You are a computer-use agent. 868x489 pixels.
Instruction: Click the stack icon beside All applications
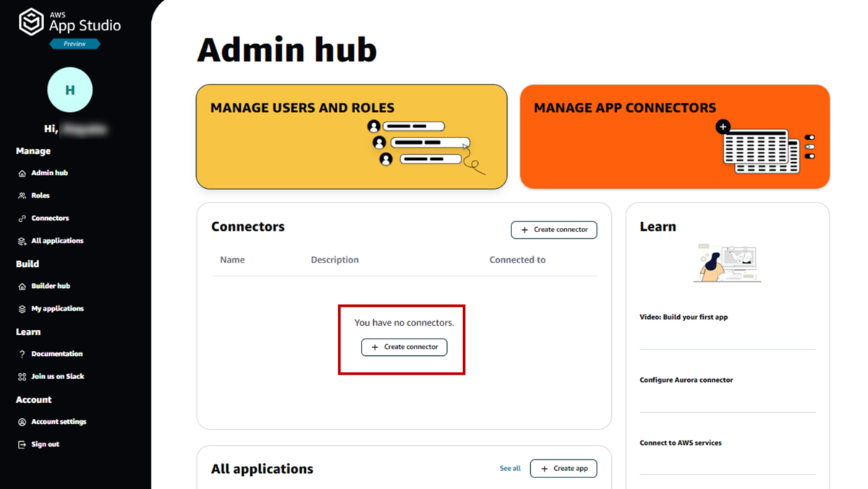22,241
